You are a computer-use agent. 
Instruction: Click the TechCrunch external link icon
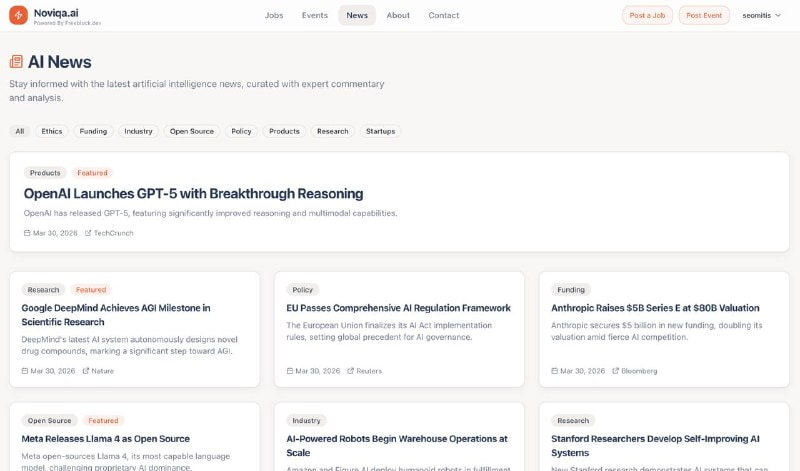(88, 233)
